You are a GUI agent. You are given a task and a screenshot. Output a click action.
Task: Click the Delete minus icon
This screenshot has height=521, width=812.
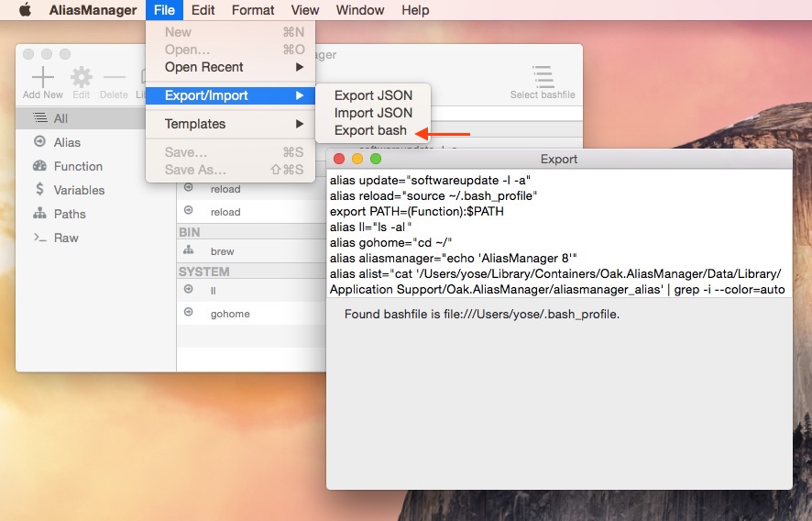(114, 77)
